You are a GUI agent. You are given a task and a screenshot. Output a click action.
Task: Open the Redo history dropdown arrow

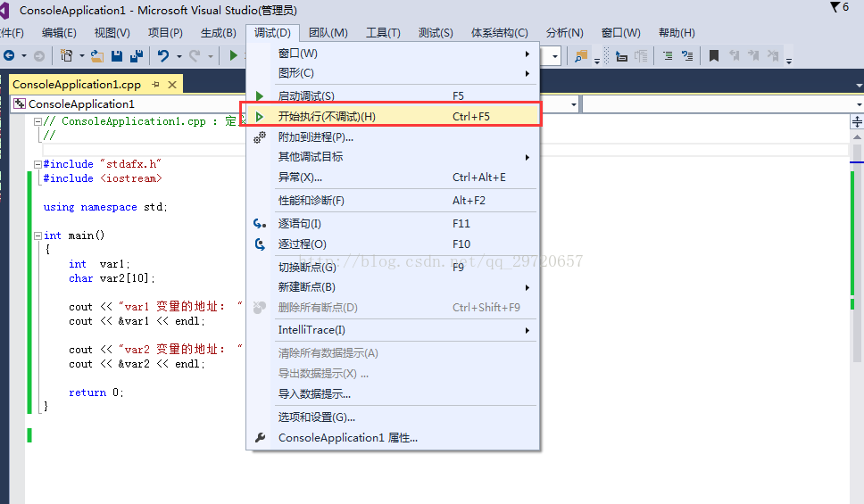pyautogui.click(x=210, y=55)
